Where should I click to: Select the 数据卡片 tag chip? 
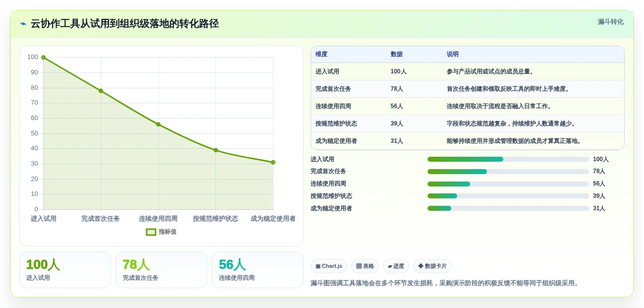[x=432, y=266]
